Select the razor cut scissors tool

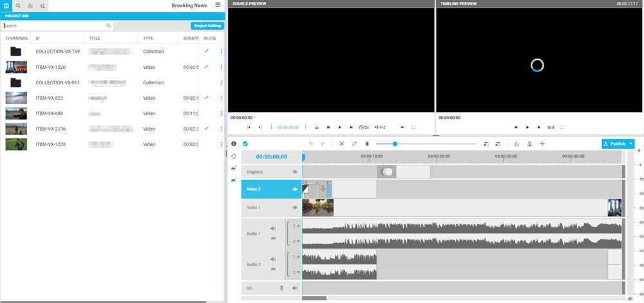tap(341, 143)
